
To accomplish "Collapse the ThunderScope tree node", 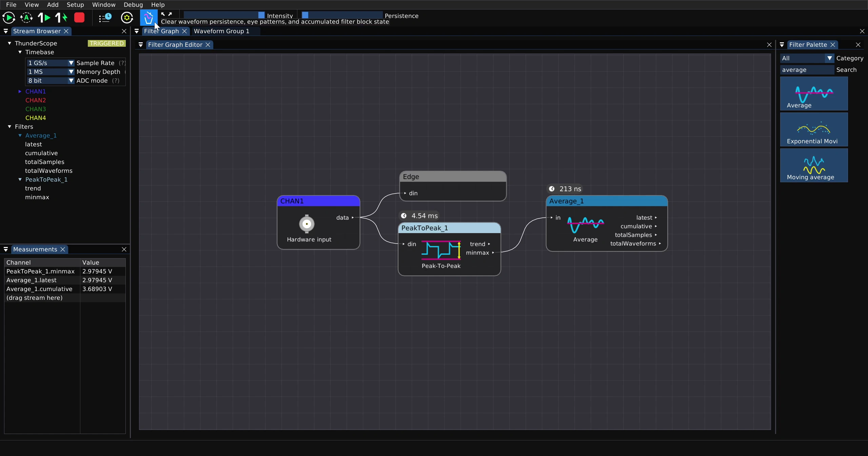I will (9, 43).
